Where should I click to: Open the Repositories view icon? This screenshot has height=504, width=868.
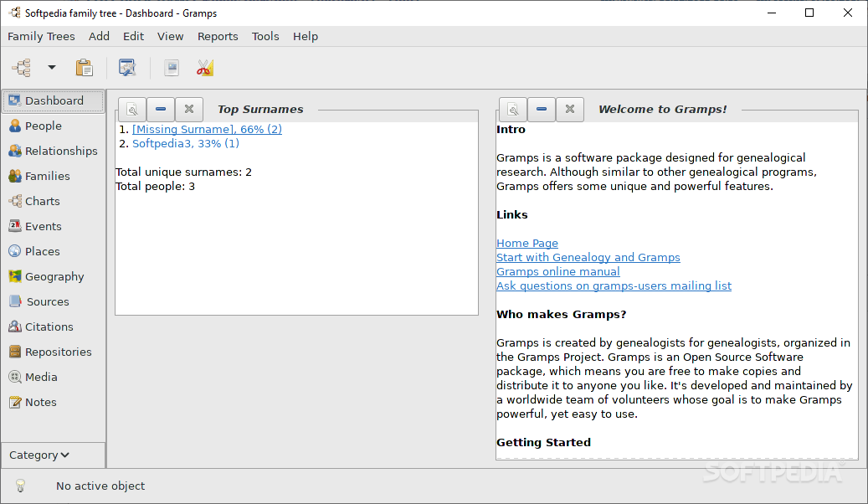point(15,352)
